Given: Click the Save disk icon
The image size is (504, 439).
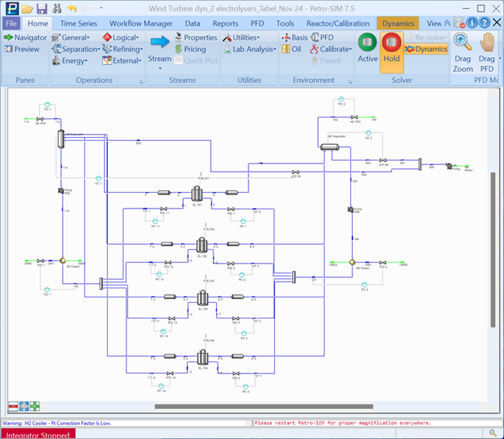Looking at the screenshot, I should [x=42, y=9].
